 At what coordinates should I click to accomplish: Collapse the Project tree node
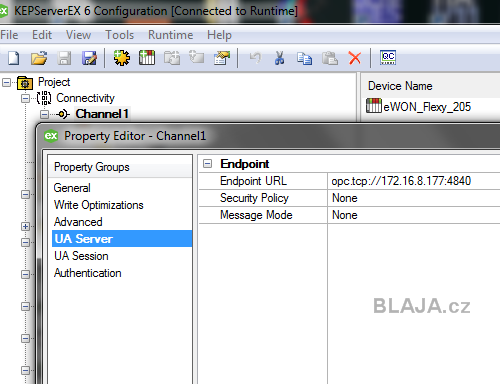(6, 82)
